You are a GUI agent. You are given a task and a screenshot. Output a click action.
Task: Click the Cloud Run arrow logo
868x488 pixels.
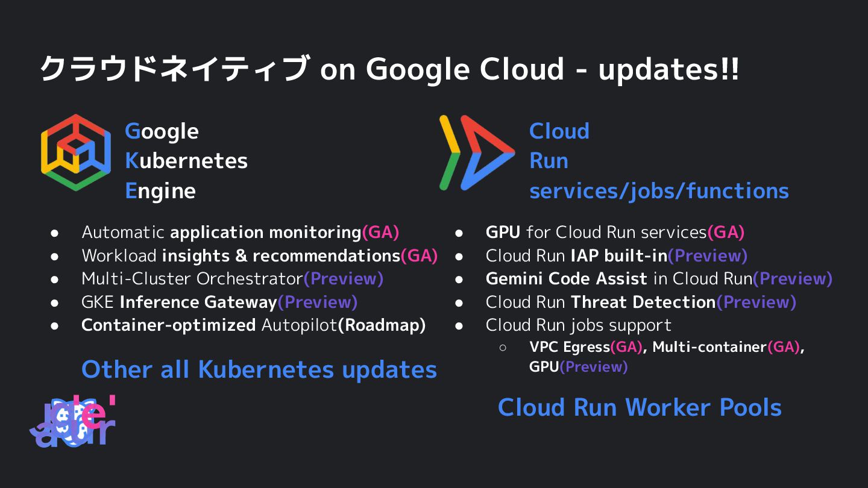point(477,152)
